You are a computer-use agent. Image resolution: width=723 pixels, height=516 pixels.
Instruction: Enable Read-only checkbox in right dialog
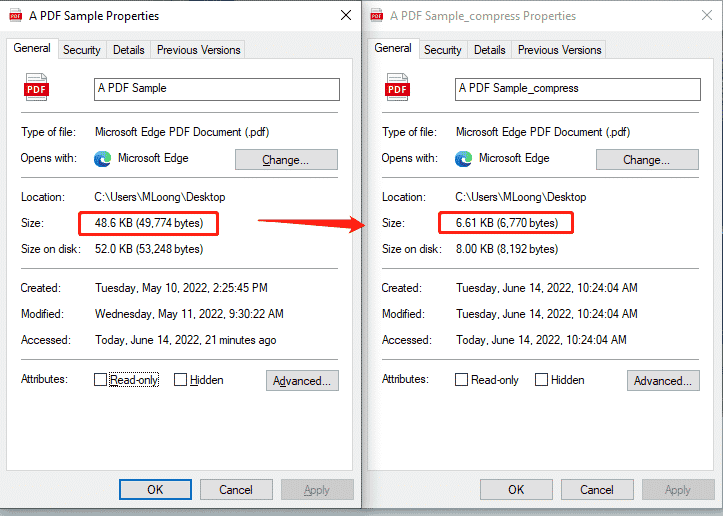[x=462, y=380]
